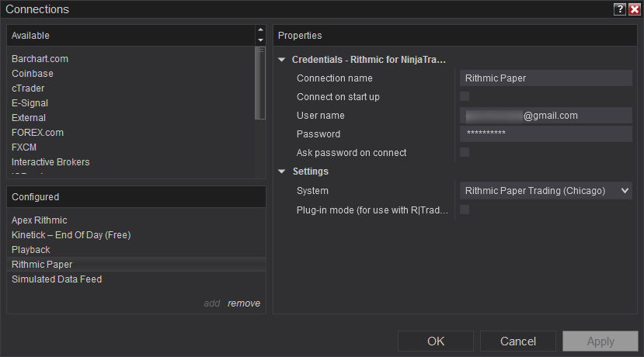Click the add link

point(212,303)
